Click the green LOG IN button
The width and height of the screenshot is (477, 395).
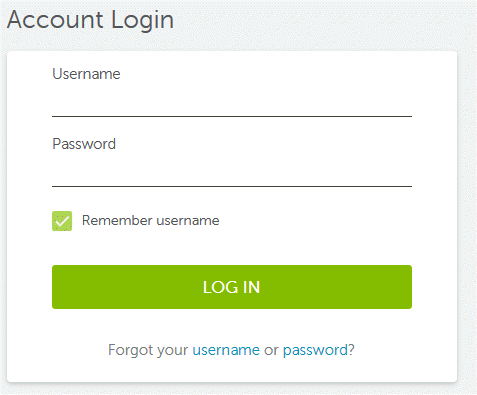pyautogui.click(x=232, y=287)
